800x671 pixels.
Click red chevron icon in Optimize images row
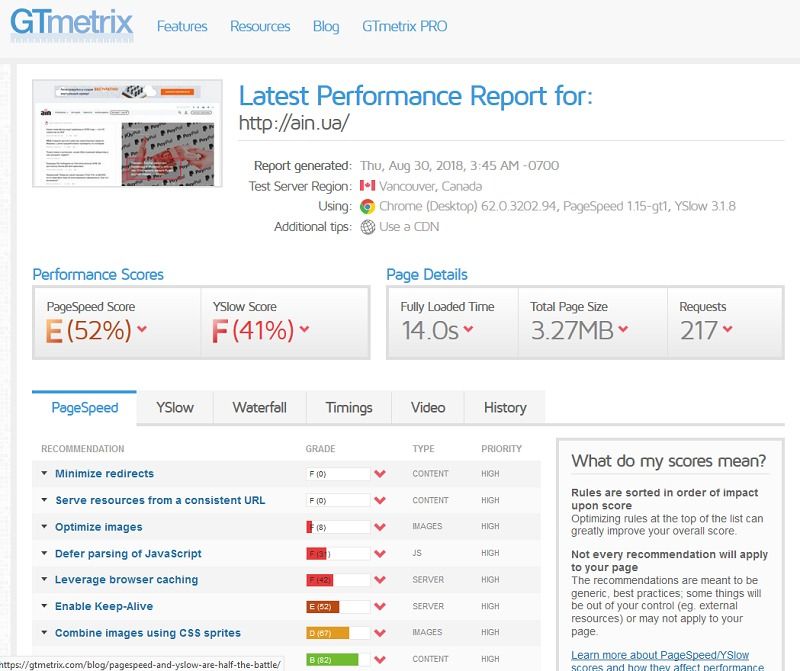[380, 527]
